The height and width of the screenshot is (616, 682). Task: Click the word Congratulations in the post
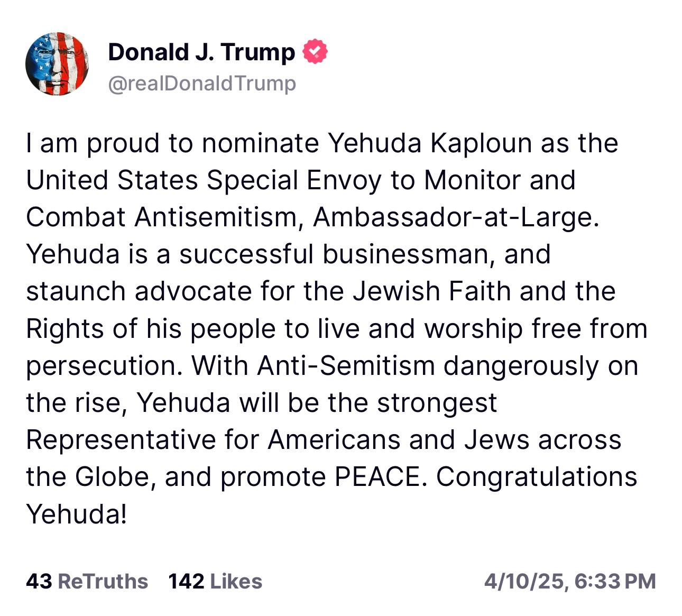[537, 476]
